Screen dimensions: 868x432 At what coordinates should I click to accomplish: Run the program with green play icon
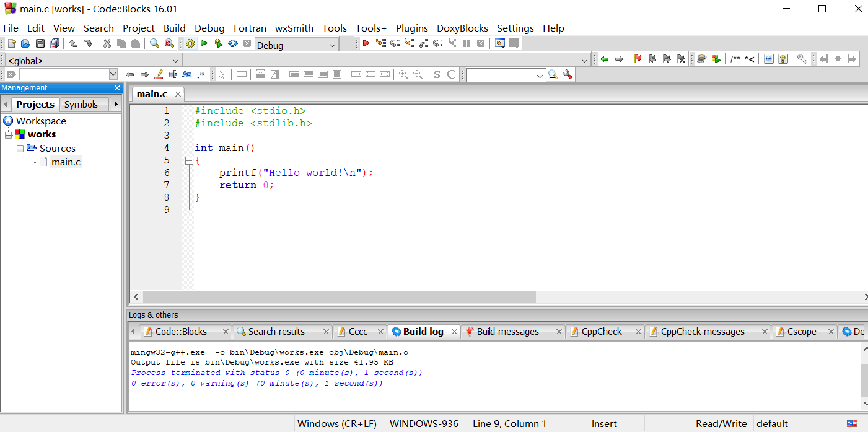click(204, 43)
